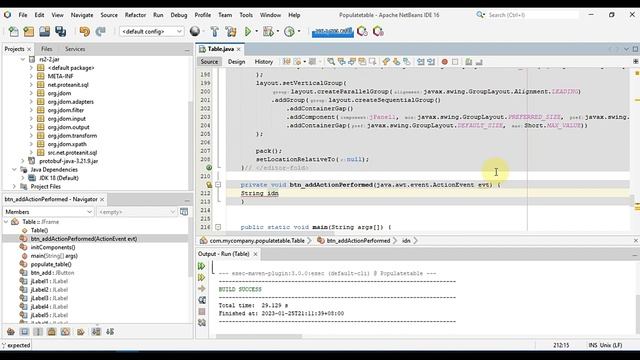
Task: Click the Build Project hammer icon
Action: tap(214, 31)
